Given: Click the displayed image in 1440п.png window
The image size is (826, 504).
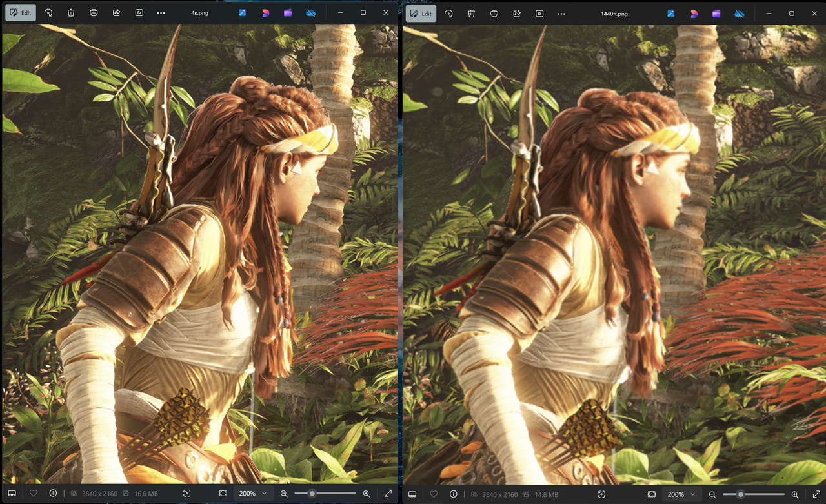Looking at the screenshot, I should tap(614, 255).
